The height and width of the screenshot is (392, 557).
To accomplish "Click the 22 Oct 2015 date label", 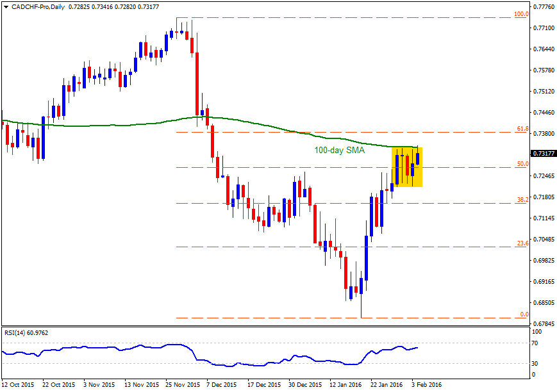I will [x=58, y=384].
